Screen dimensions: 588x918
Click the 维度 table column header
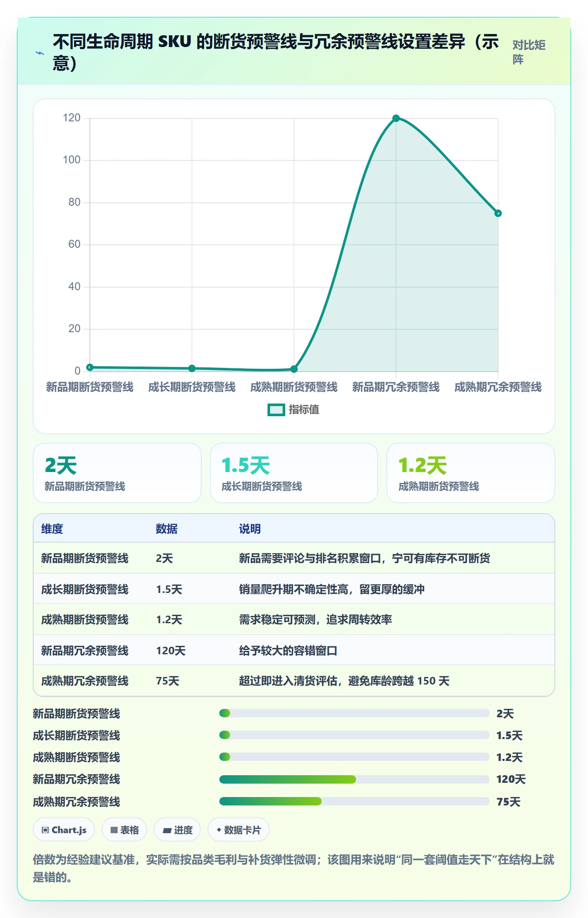[x=52, y=529]
